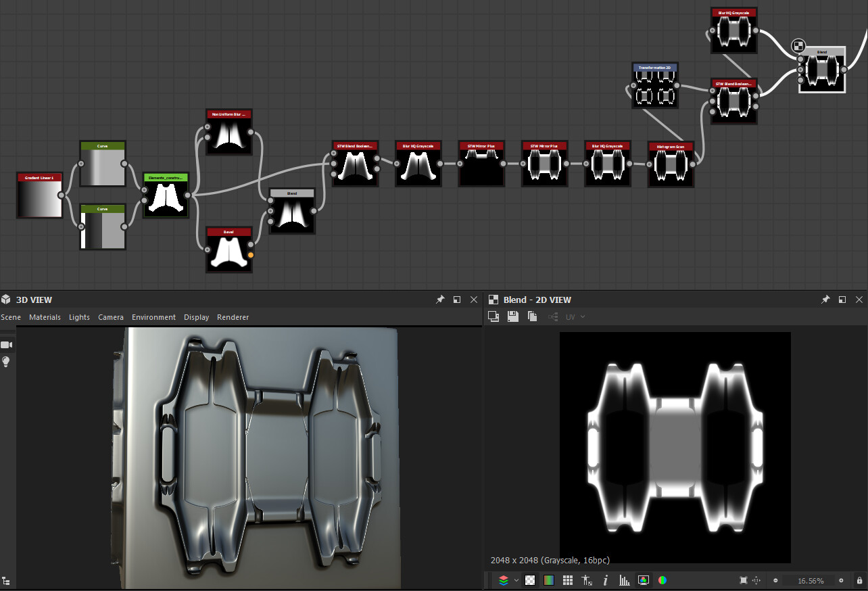Click the crosshair reset-view icon beside zoom
Screen dimensions: 868x591
pyautogui.click(x=756, y=580)
